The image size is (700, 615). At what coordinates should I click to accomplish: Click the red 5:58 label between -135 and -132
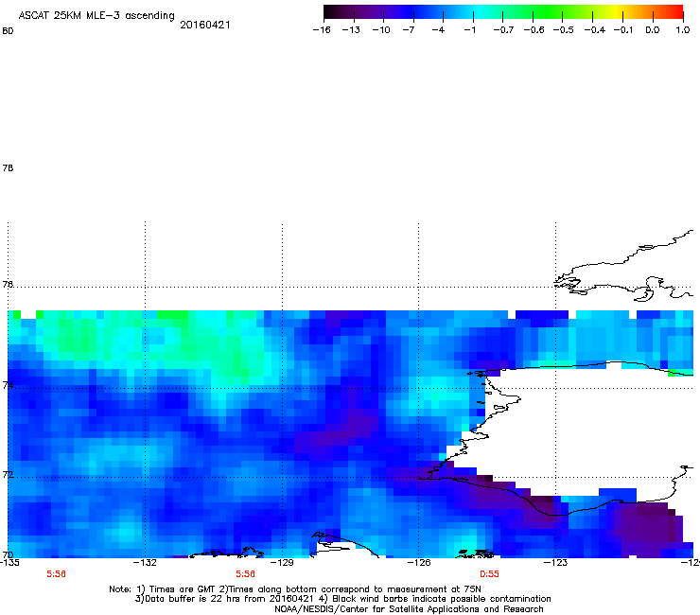pyautogui.click(x=56, y=574)
